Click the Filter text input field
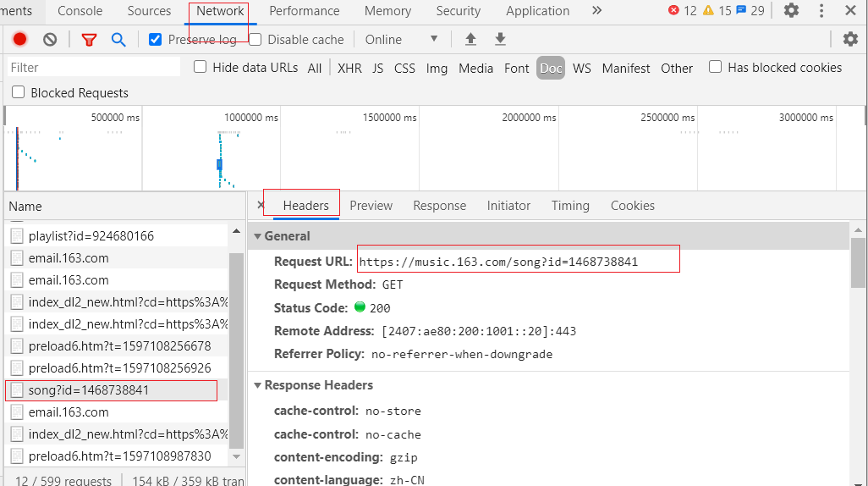 [93, 68]
